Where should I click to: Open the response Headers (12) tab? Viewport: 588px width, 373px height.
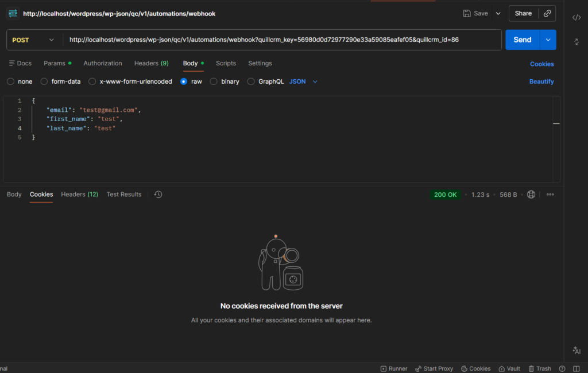pos(79,195)
